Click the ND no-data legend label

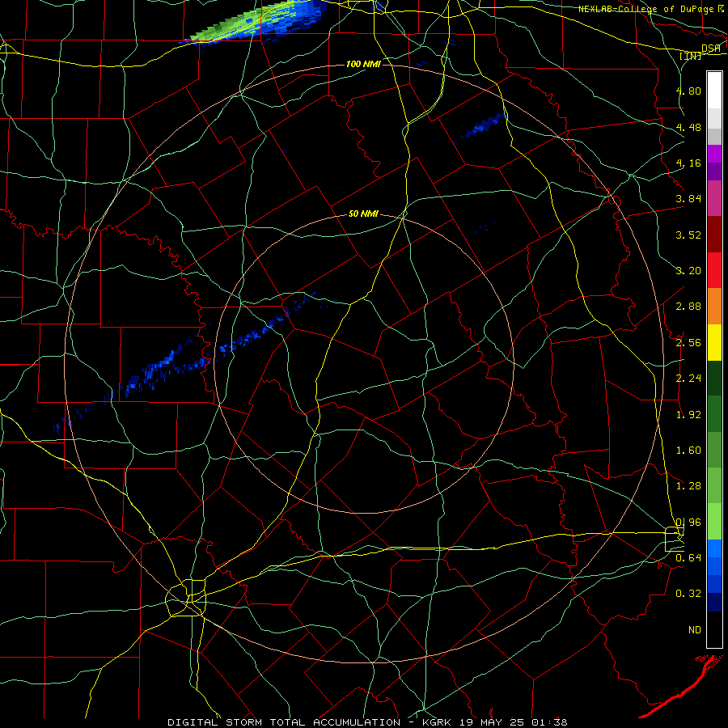click(695, 630)
